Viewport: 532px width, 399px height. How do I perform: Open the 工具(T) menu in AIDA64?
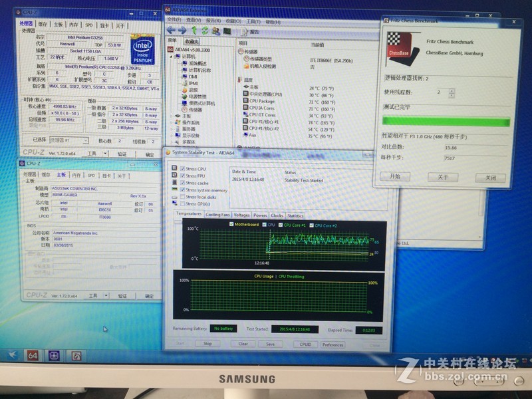pyautogui.click(x=253, y=21)
